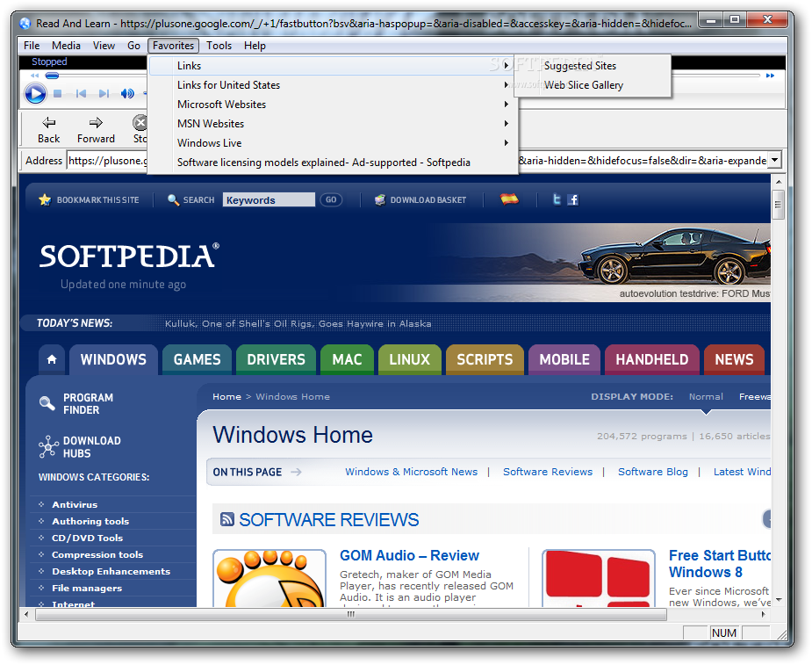Go Forward with the right arrow button
812x665 pixels.
click(x=96, y=130)
